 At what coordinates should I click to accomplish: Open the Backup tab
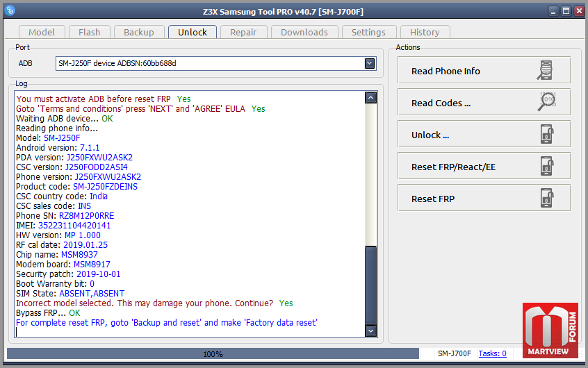click(x=139, y=32)
